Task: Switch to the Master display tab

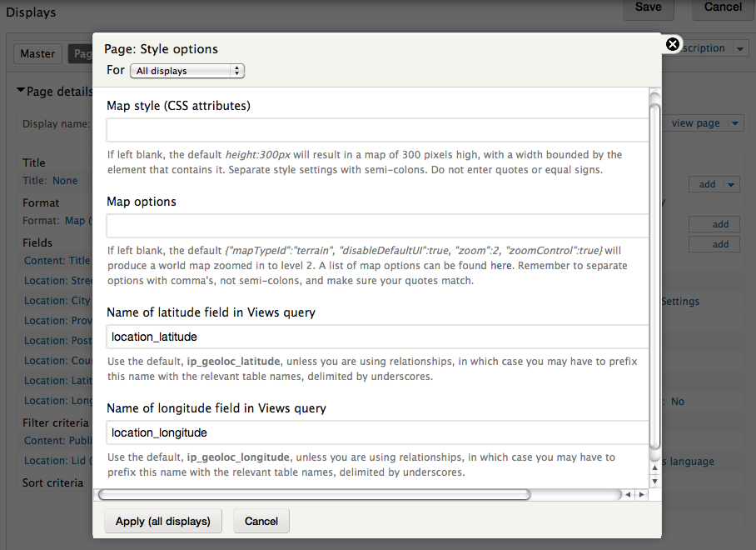Action: pyautogui.click(x=37, y=52)
